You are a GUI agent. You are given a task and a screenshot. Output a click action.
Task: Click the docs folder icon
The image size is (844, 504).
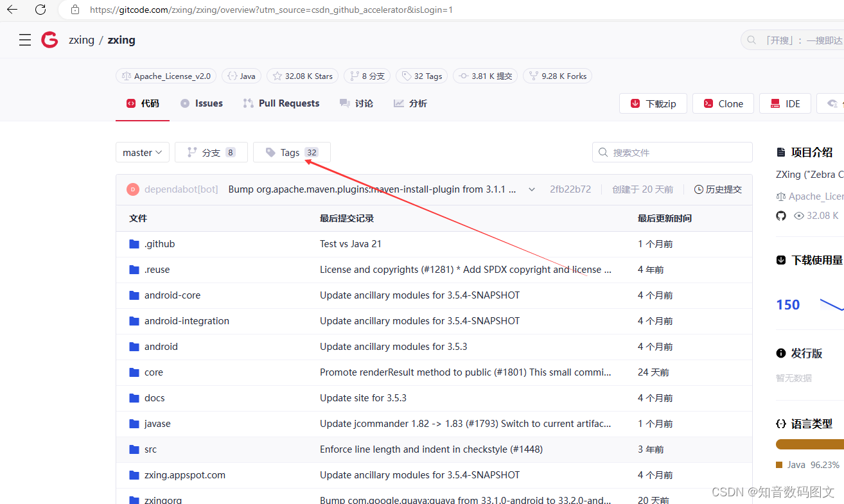coord(134,398)
